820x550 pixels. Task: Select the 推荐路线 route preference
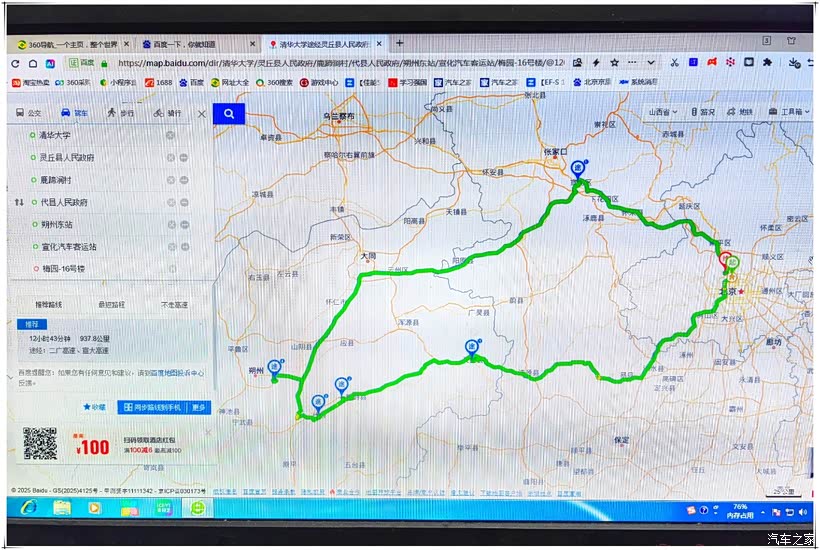[49, 304]
